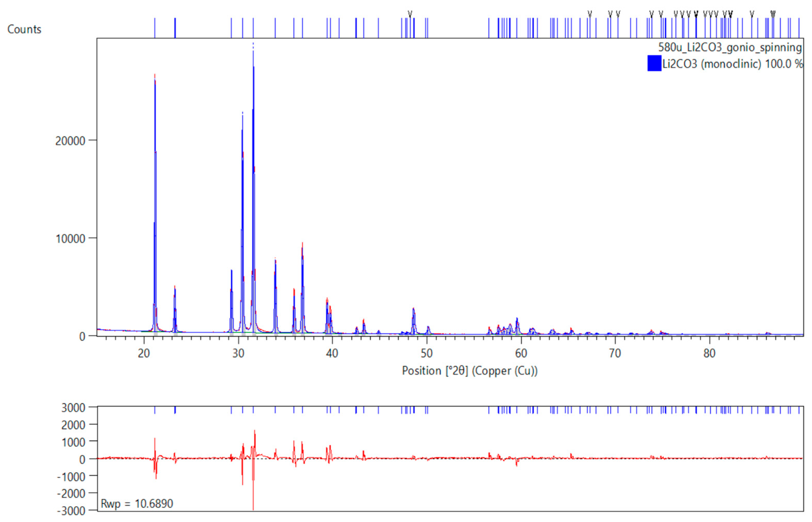Click the -3000 label on the difference plot axis
The width and height of the screenshot is (812, 522).
71,510
